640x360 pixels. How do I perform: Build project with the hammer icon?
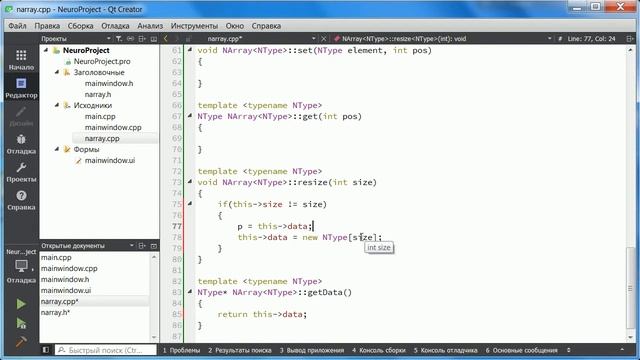pyautogui.click(x=21, y=341)
